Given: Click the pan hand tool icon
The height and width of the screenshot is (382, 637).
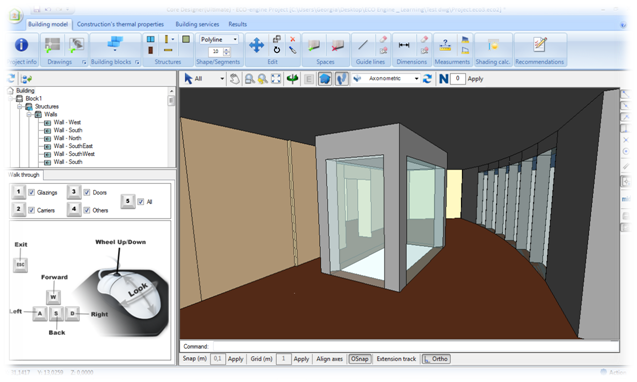Looking at the screenshot, I should pyautogui.click(x=234, y=79).
